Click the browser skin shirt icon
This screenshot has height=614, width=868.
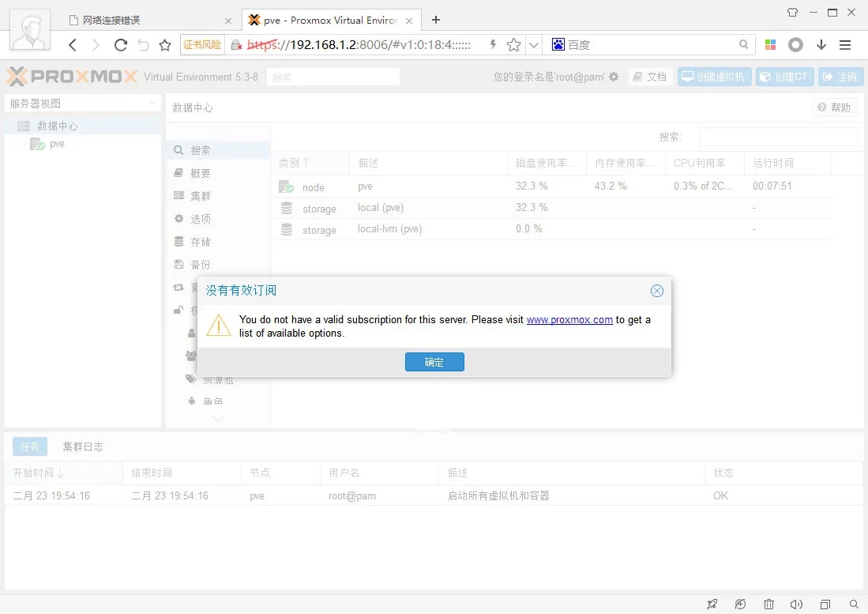coord(793,12)
